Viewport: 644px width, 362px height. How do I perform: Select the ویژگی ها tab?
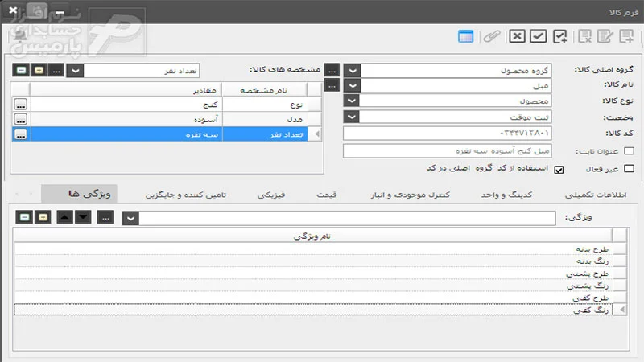[79, 194]
